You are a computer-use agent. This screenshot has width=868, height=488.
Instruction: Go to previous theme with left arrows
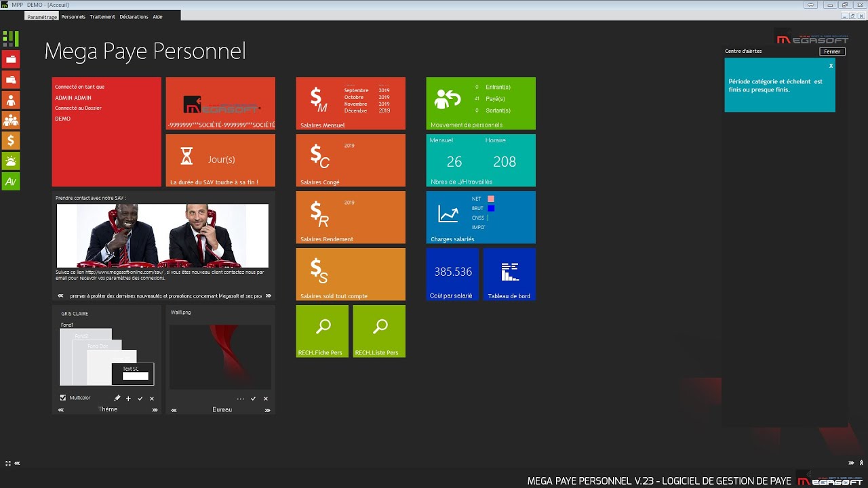pos(61,410)
